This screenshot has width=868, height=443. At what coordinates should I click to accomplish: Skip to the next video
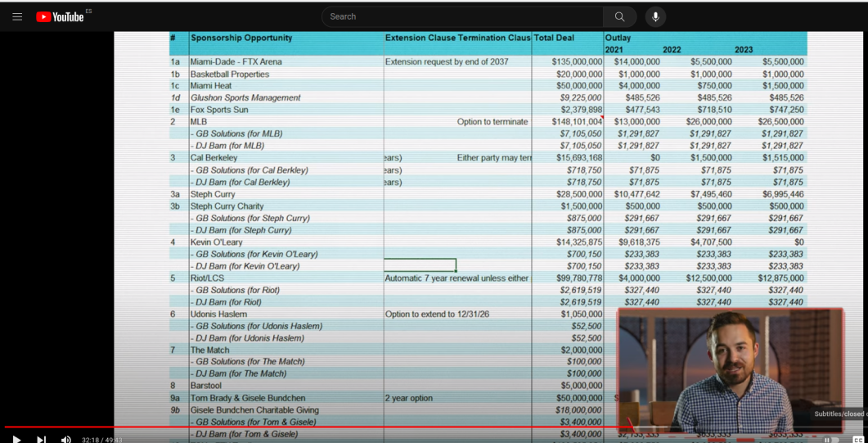pos(42,439)
